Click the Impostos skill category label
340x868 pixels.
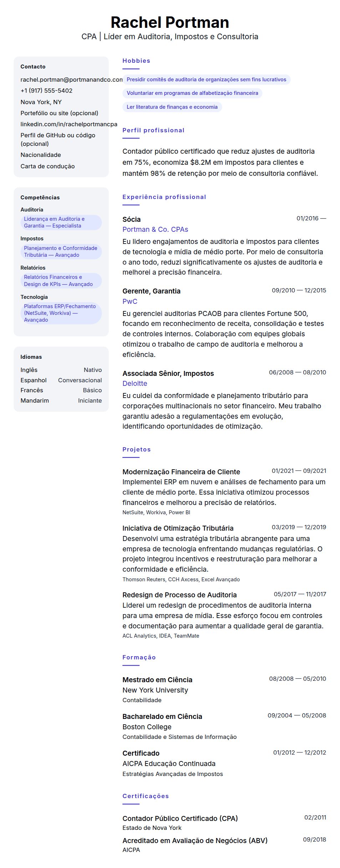click(32, 239)
